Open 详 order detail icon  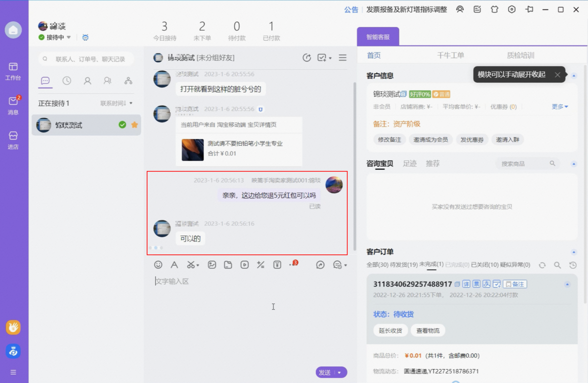(x=467, y=284)
